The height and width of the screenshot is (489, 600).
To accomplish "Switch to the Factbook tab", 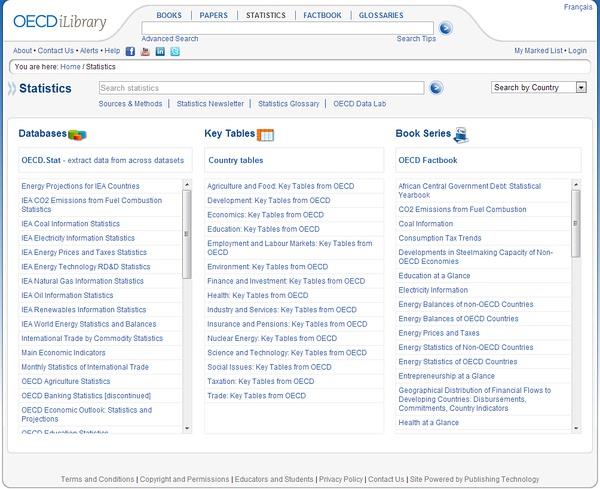I will [322, 15].
